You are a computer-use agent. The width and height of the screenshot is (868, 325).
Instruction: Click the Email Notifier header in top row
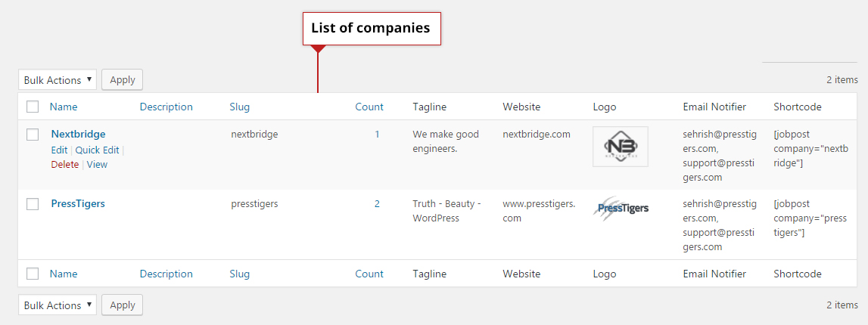714,107
